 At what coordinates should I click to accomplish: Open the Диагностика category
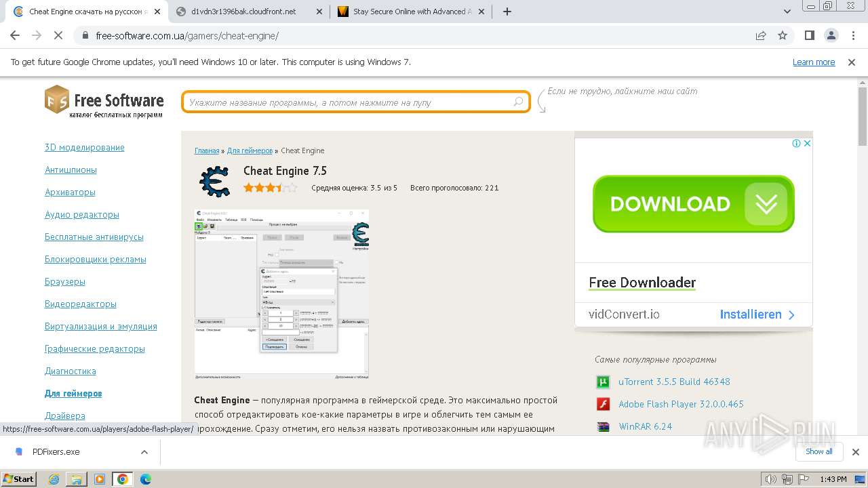[x=71, y=371]
